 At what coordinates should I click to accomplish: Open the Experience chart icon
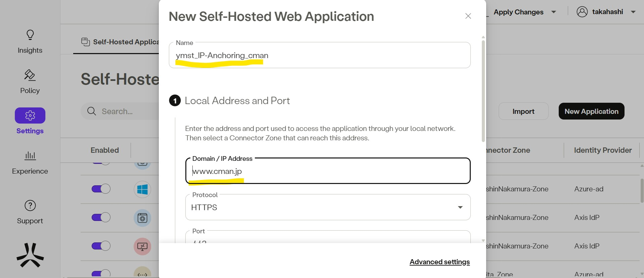pyautogui.click(x=30, y=156)
